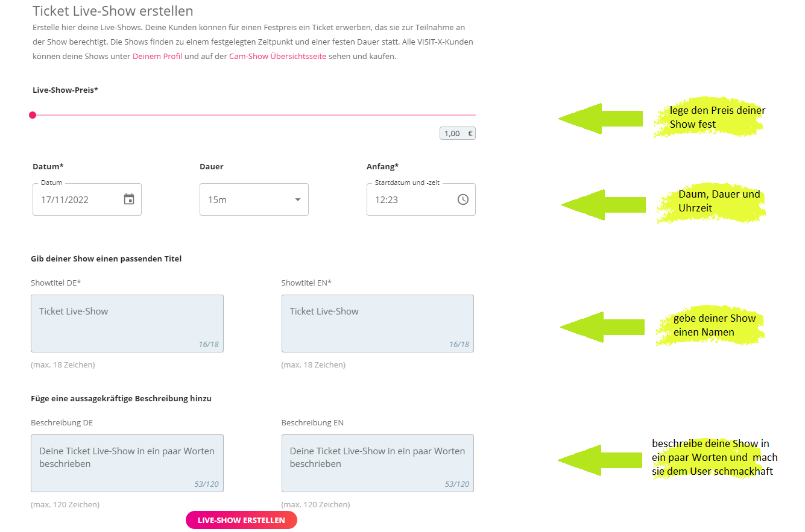Viewport: 805px width, 532px height.
Task: Click the Beschreibung DE text area
Action: [127, 463]
